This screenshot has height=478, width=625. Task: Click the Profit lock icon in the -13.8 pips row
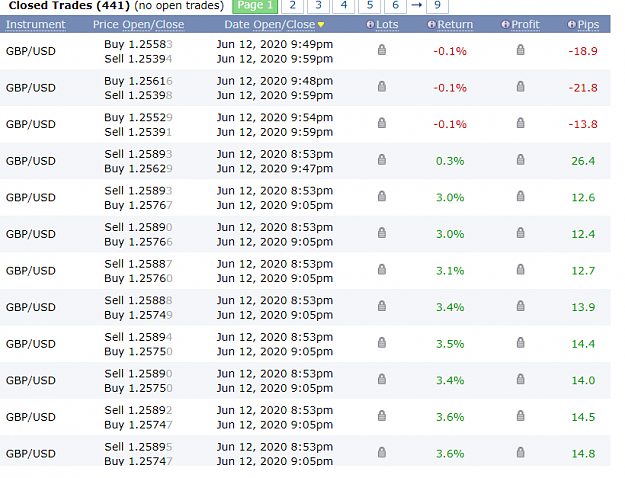pos(521,123)
